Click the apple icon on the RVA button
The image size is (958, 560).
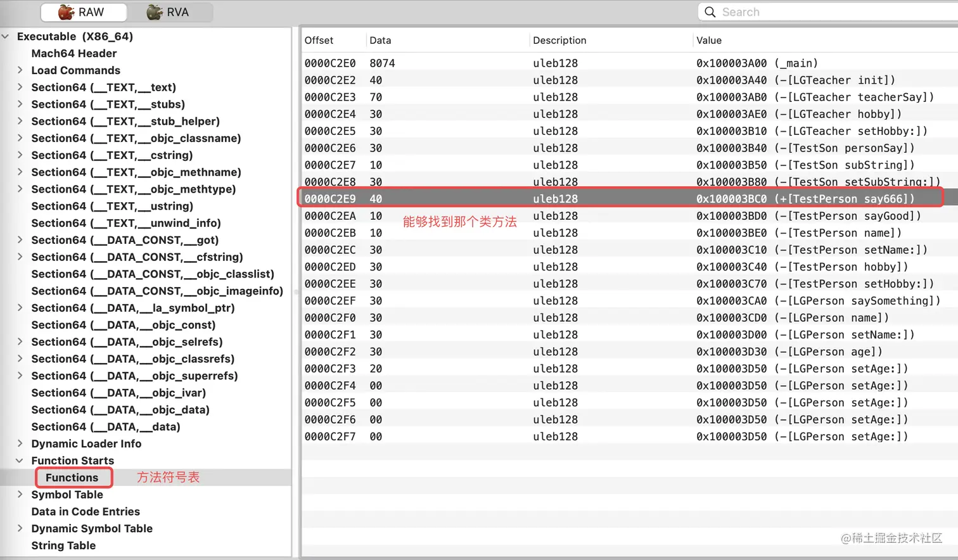pos(155,12)
